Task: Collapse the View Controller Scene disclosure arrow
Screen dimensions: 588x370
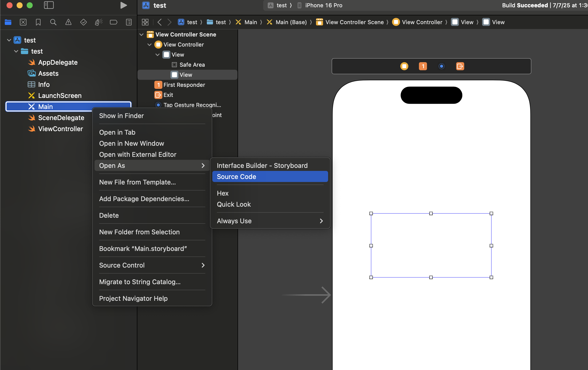Action: click(x=142, y=34)
